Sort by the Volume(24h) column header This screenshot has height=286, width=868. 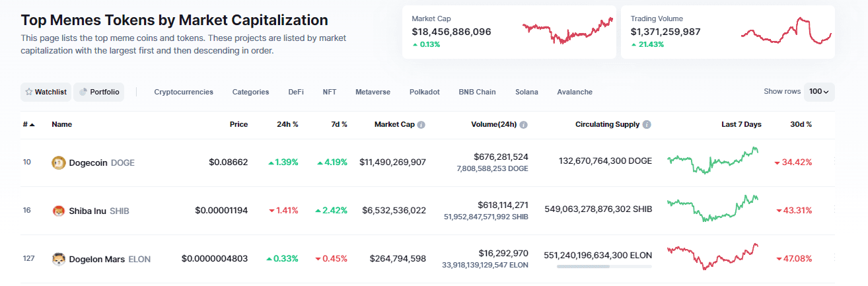click(x=494, y=124)
